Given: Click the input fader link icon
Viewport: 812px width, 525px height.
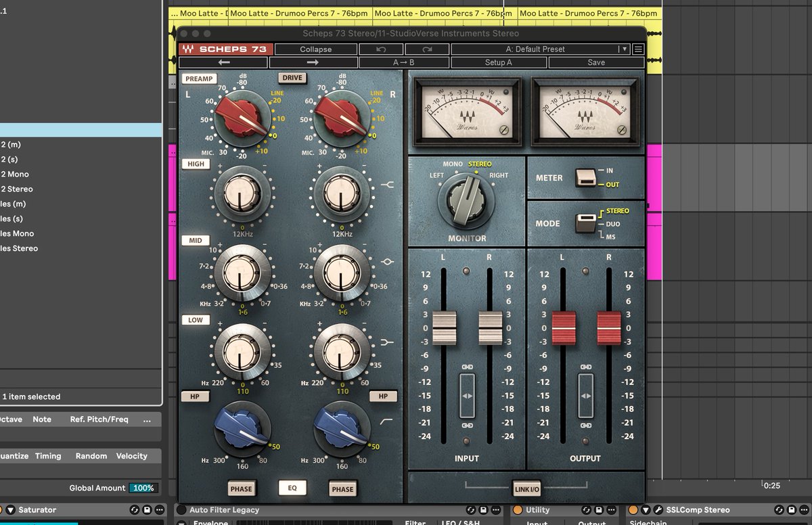Looking at the screenshot, I should click(x=467, y=367).
